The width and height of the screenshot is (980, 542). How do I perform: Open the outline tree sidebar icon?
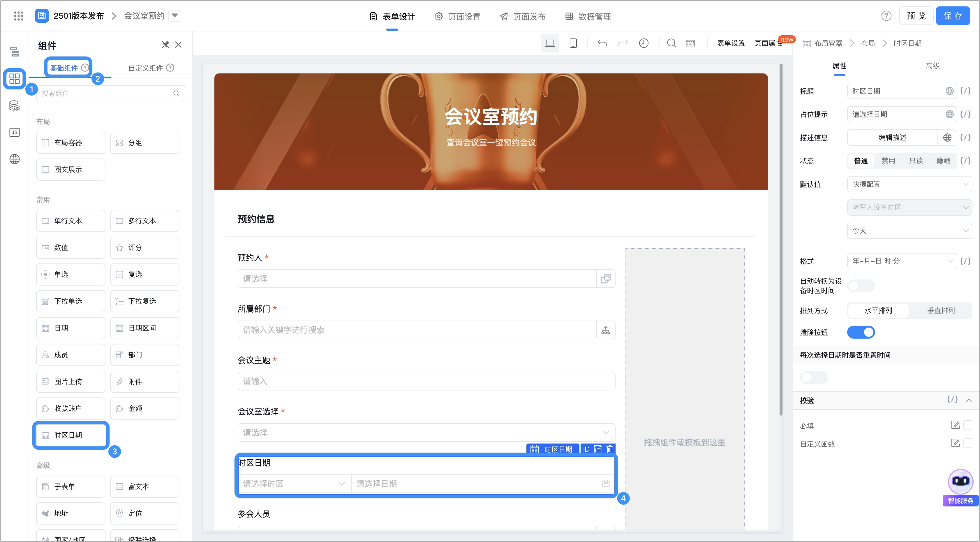15,51
